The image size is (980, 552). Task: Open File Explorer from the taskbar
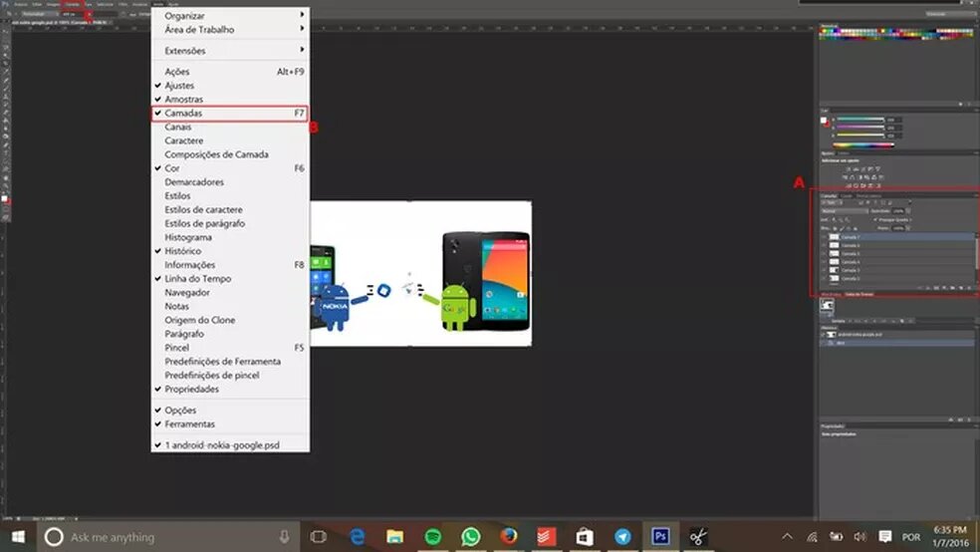[395, 536]
